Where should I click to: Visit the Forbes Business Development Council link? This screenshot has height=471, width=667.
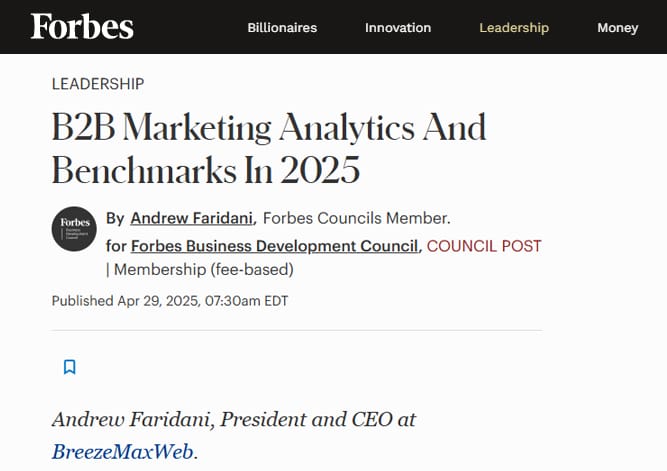[274, 246]
